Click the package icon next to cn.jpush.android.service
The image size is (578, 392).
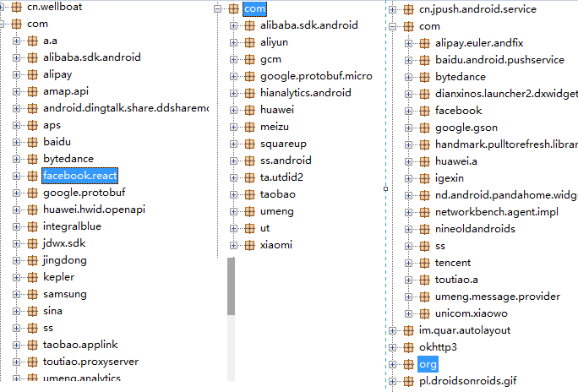[x=408, y=9]
